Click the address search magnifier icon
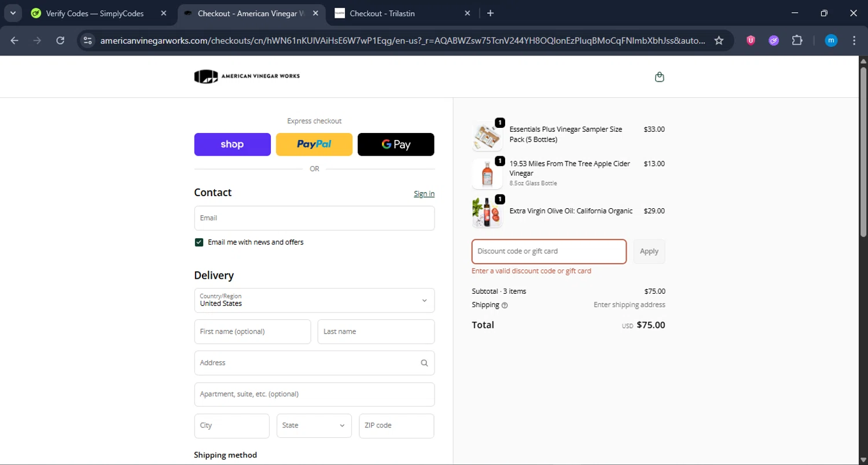The image size is (868, 465). coord(424,363)
